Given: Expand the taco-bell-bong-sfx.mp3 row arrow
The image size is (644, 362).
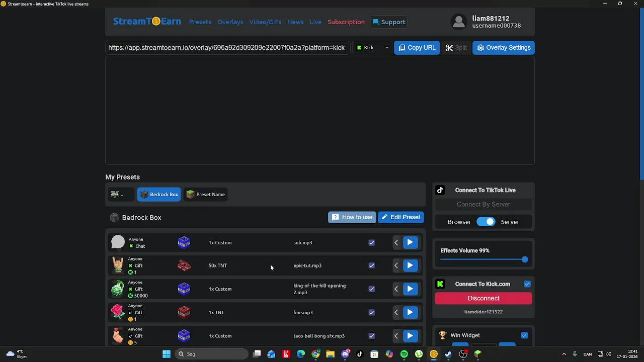Looking at the screenshot, I should (396, 335).
